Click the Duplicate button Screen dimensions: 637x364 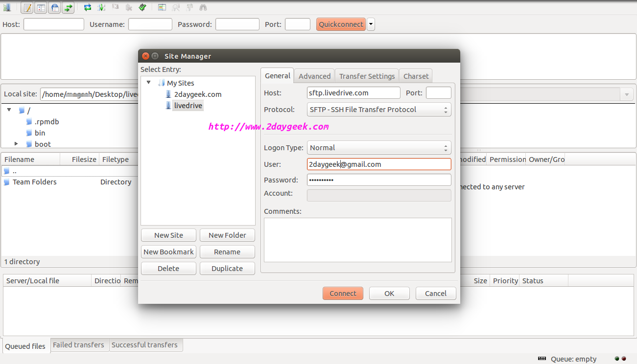(x=227, y=269)
